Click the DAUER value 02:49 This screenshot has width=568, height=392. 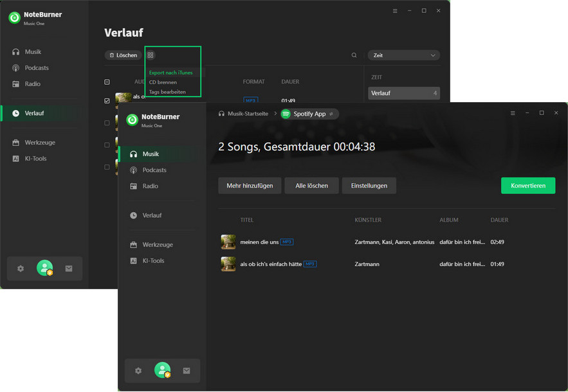pyautogui.click(x=497, y=242)
